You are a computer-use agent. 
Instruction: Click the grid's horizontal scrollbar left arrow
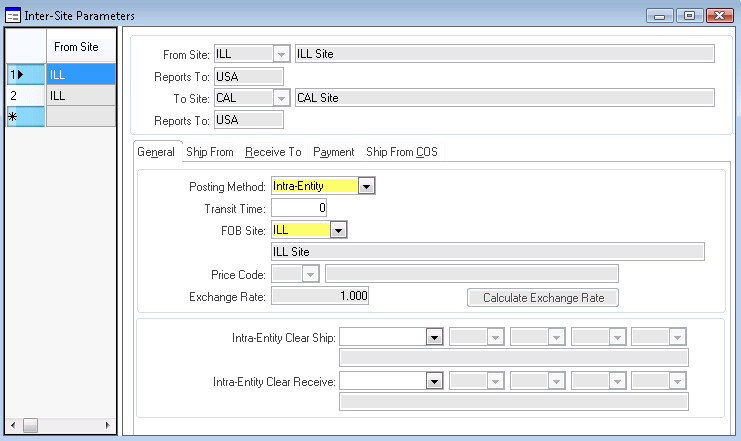tap(11, 426)
